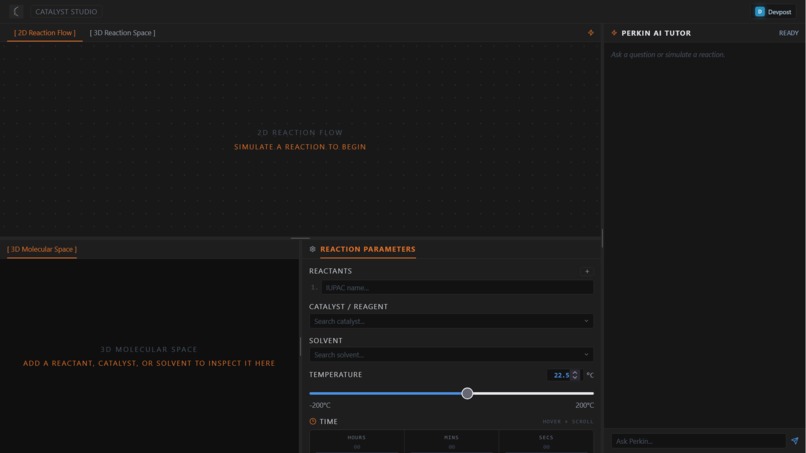
Task: Click the orange sparkle icon in reaction flow header
Action: click(591, 33)
